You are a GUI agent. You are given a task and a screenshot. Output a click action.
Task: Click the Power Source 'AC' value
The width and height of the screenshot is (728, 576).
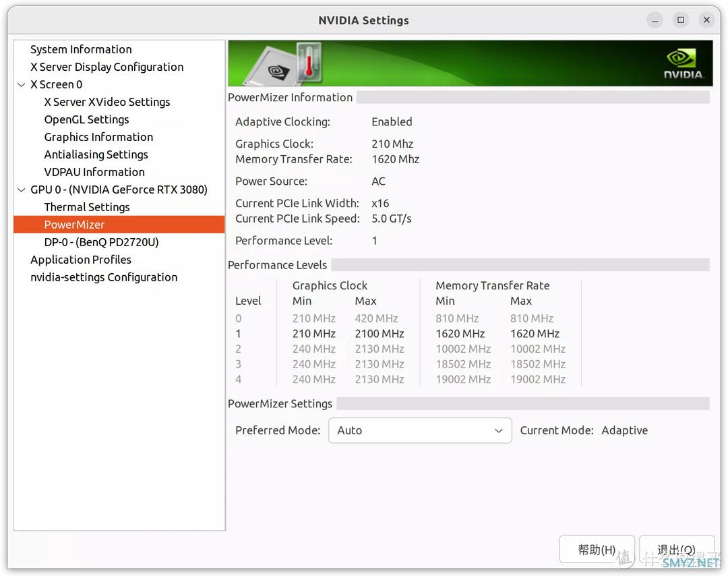[378, 181]
